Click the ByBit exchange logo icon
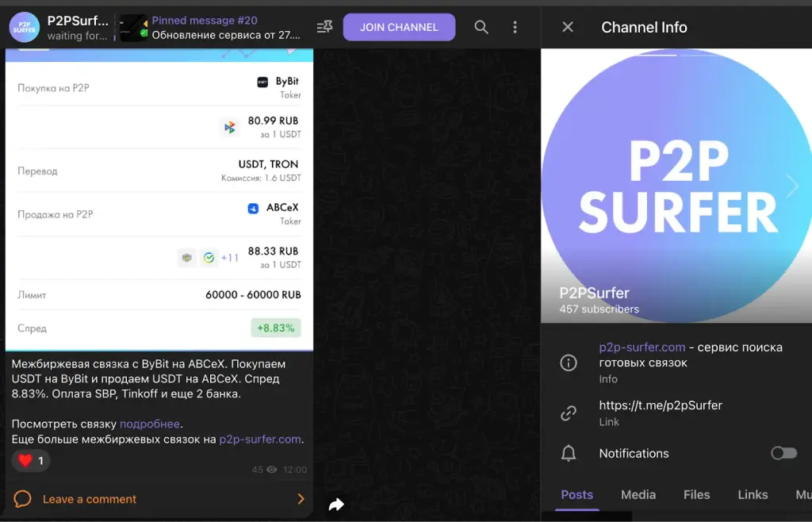 262,82
